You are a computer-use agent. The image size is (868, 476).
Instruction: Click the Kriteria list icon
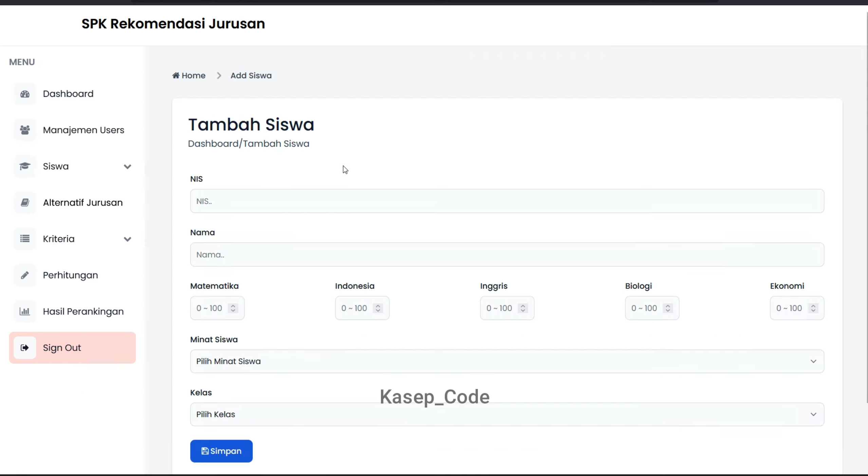point(25,239)
